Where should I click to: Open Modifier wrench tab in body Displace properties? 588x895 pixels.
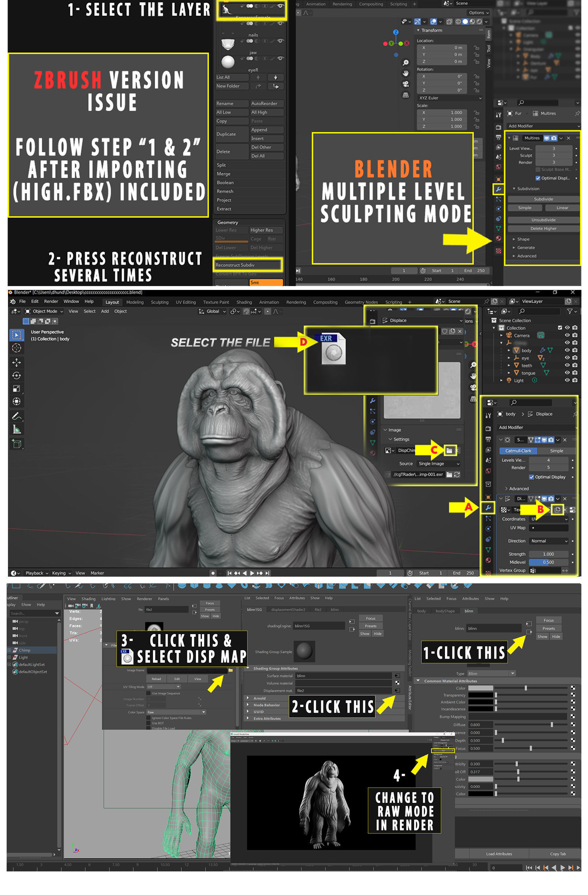[488, 508]
